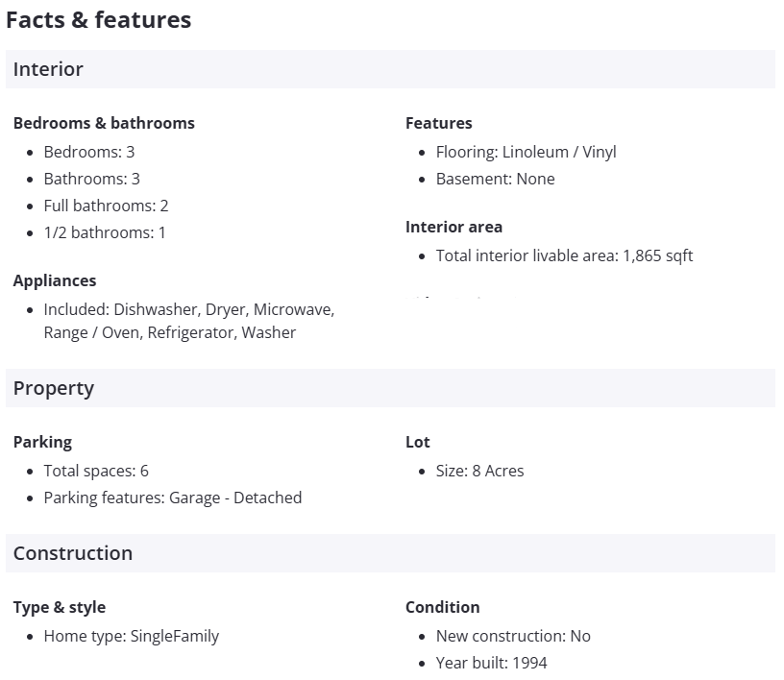Click the Flooring: Linoleum / Vinyl item

pos(526,152)
